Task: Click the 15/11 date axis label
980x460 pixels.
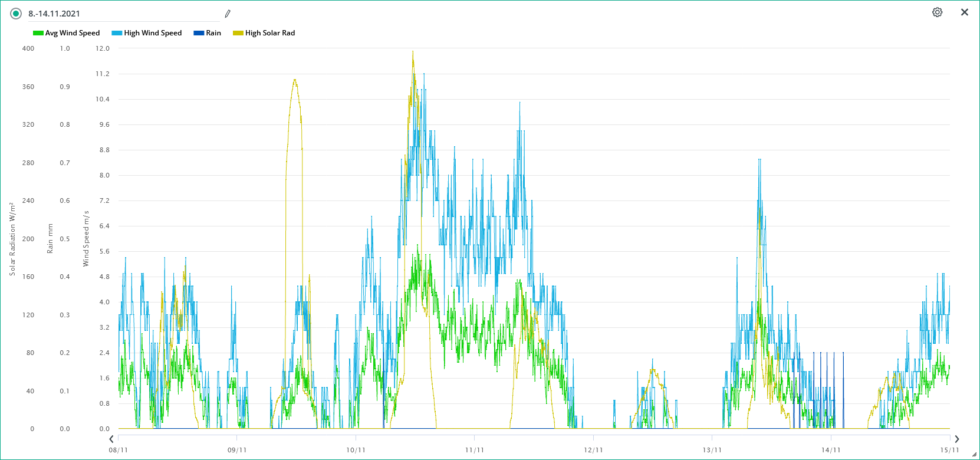Action: pyautogui.click(x=949, y=450)
